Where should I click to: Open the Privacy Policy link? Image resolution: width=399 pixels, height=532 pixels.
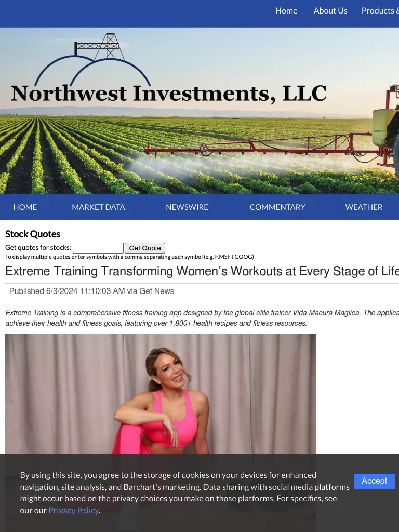(x=73, y=510)
